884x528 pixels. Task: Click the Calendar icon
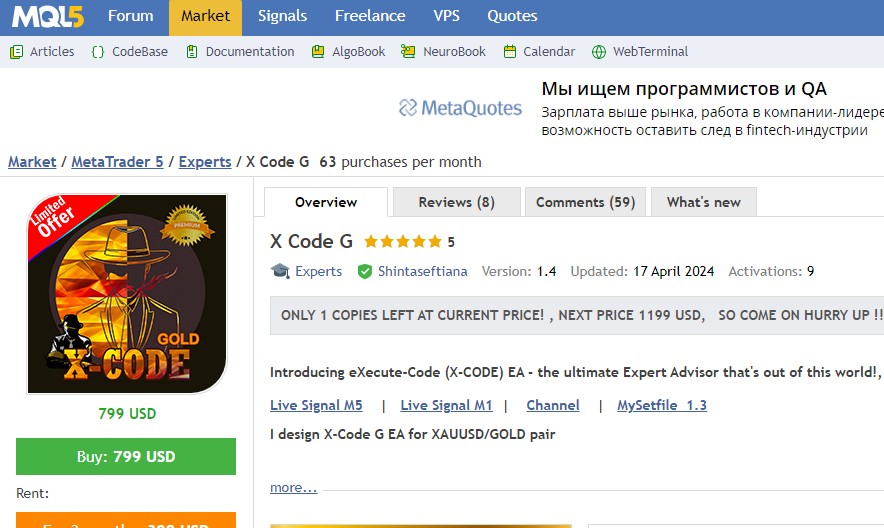[510, 52]
